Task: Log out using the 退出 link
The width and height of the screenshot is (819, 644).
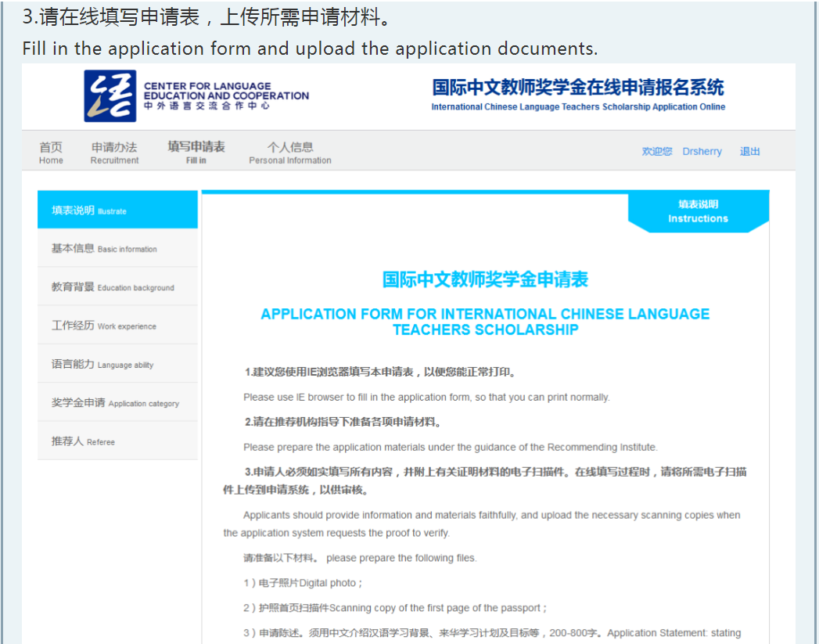Action: pos(749,151)
